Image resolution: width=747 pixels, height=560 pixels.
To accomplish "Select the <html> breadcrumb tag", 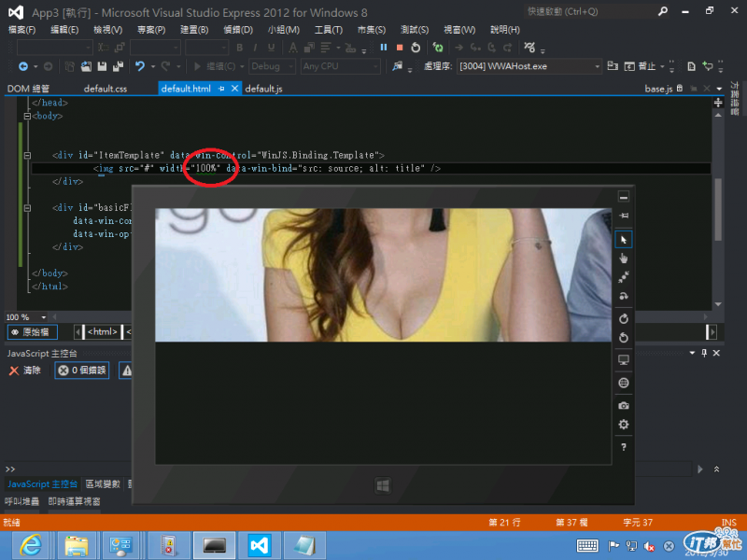I will click(x=103, y=332).
